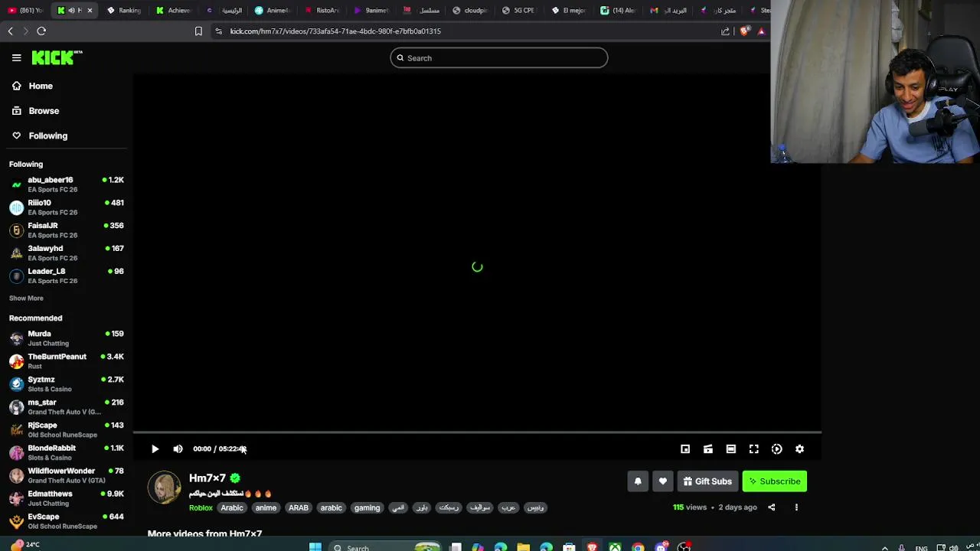Open the playback speed control
Screen dimensions: 980x551
tap(777, 449)
